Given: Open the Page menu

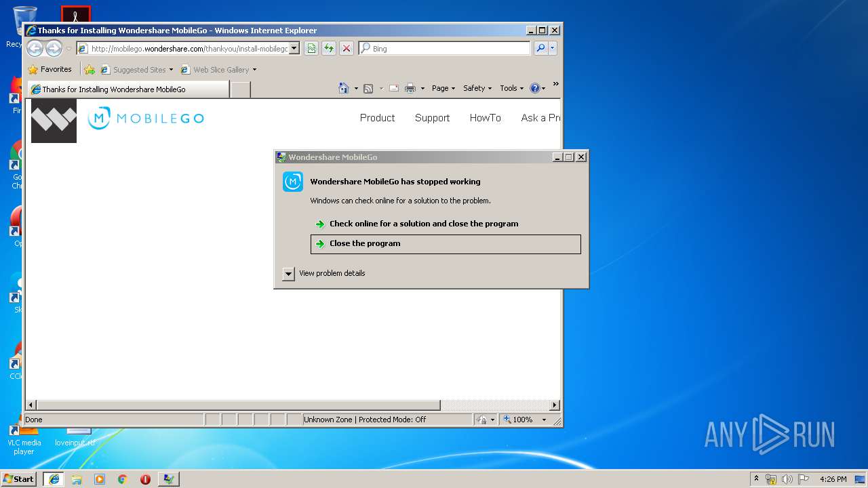Looking at the screenshot, I should coord(443,88).
